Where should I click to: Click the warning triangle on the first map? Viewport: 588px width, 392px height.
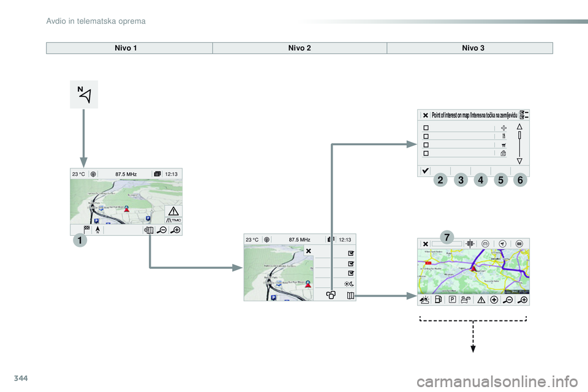(x=173, y=211)
